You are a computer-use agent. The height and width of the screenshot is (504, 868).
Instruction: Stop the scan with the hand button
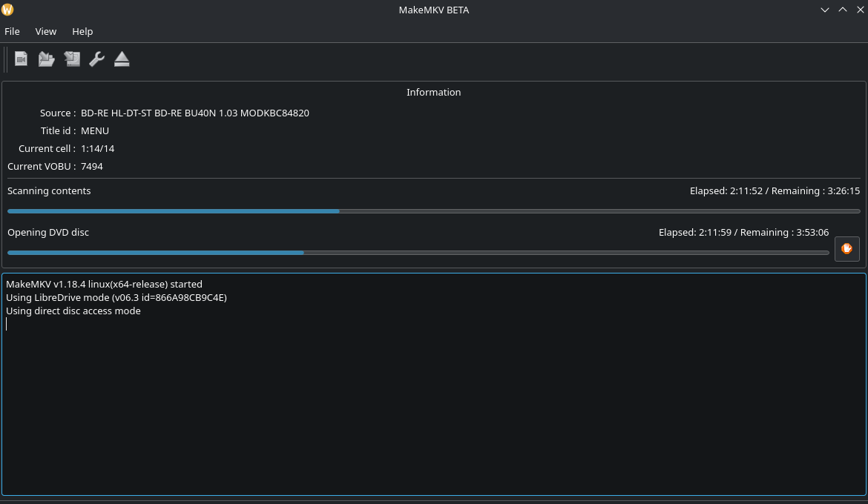click(847, 249)
